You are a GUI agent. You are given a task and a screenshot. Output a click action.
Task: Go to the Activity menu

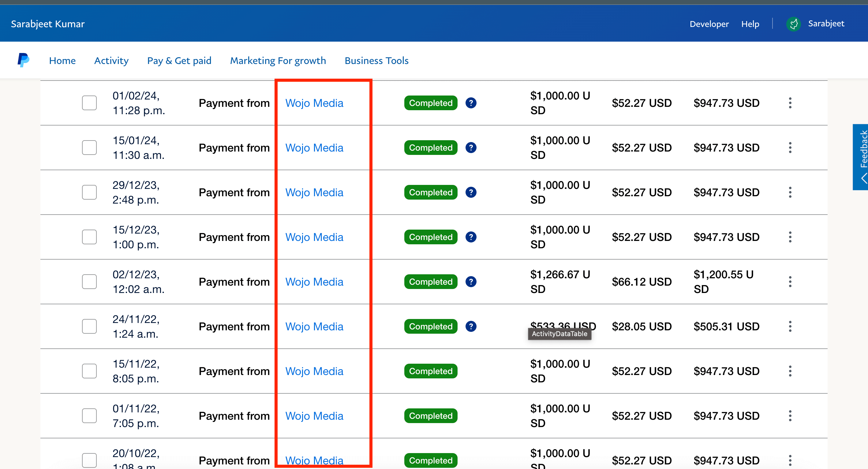tap(111, 61)
